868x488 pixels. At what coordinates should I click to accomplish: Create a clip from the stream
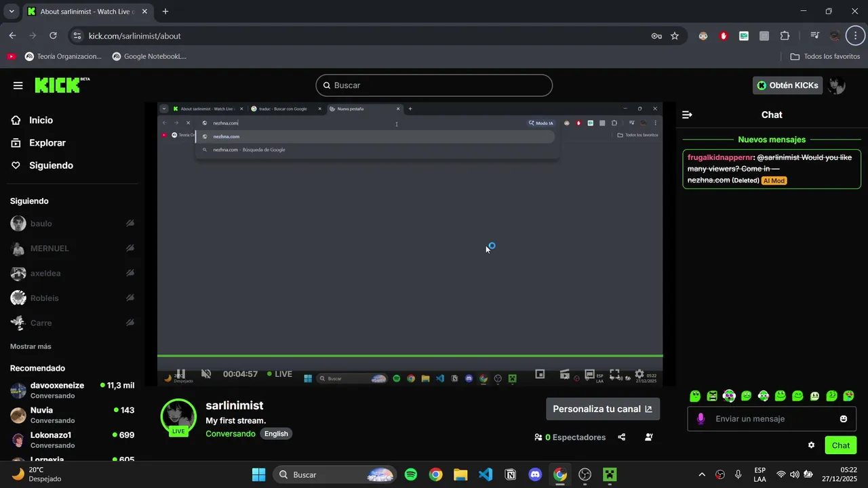564,373
